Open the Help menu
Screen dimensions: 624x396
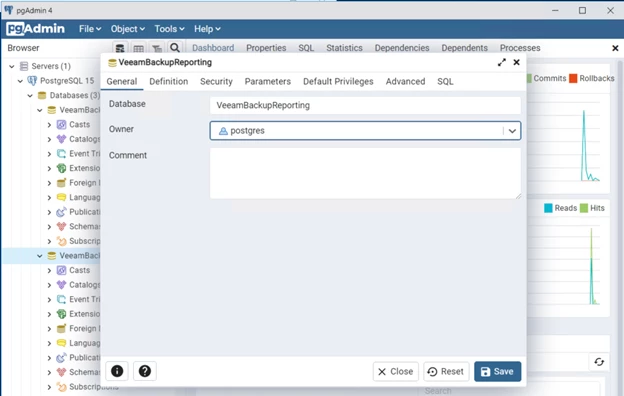(x=207, y=29)
